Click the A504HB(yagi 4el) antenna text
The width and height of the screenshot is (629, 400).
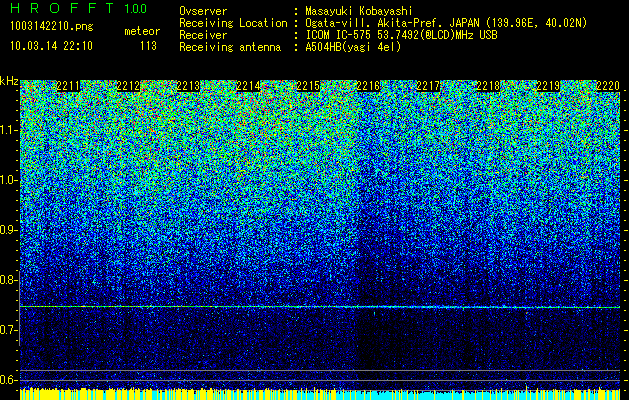353,47
